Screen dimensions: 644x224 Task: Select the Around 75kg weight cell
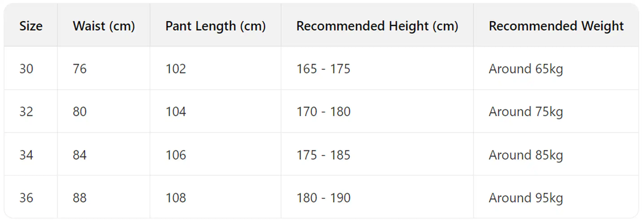526,111
